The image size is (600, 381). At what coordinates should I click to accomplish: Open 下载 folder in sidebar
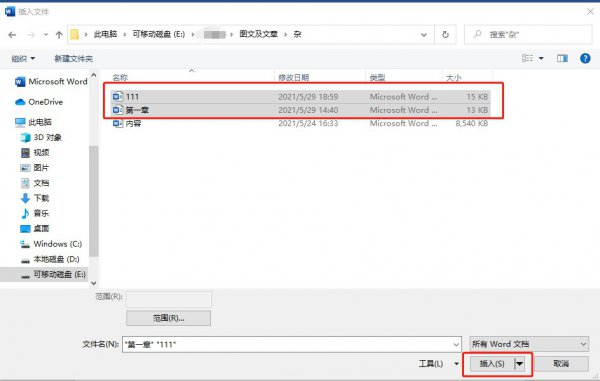point(35,198)
